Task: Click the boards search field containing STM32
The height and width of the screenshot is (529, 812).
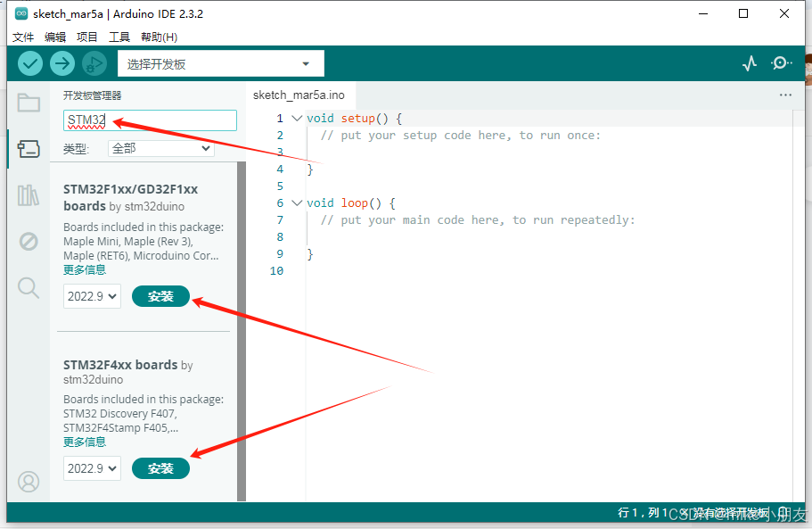Action: [x=150, y=120]
